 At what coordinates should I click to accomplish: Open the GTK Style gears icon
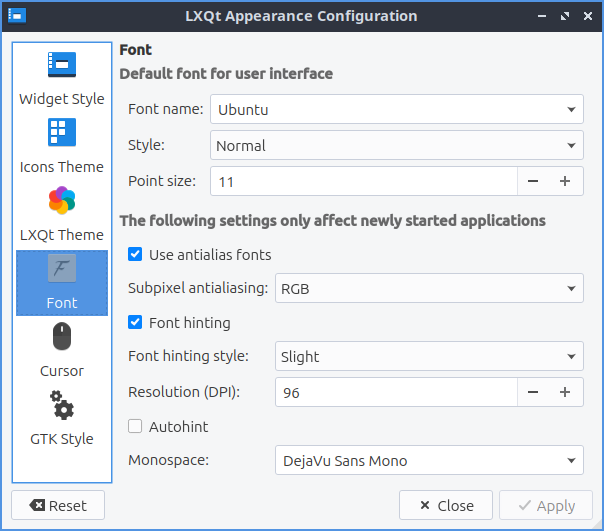click(61, 406)
